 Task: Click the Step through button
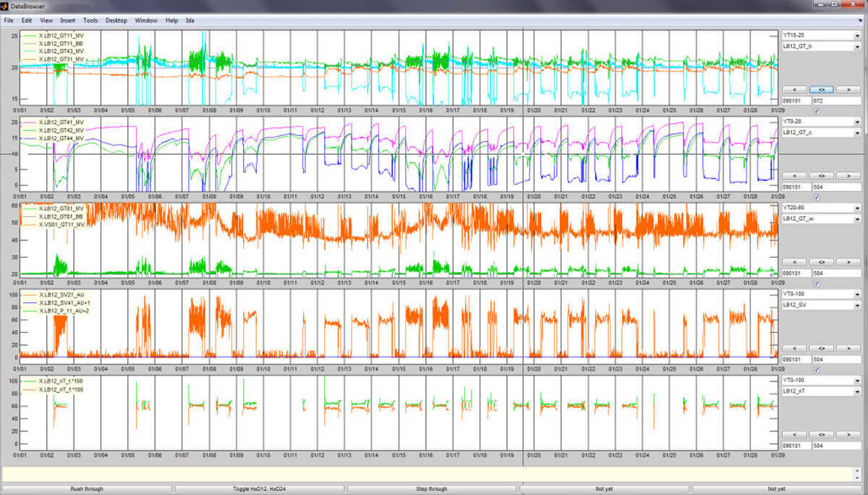pos(432,489)
